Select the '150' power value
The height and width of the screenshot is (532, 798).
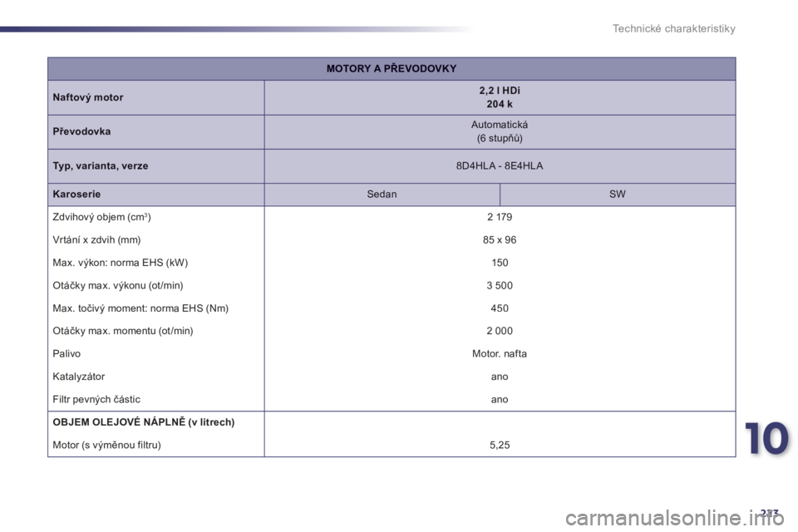coord(500,263)
